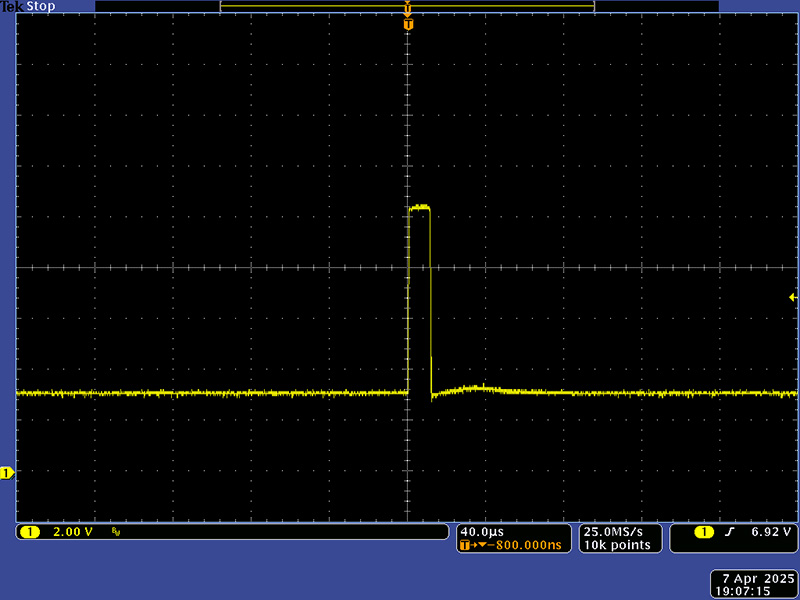Click the 6.92 V trigger level value
Screen dimensions: 800x600
coord(772,532)
